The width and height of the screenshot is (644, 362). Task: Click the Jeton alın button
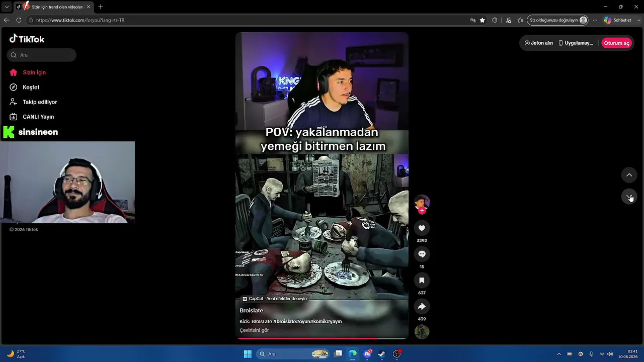tap(538, 43)
